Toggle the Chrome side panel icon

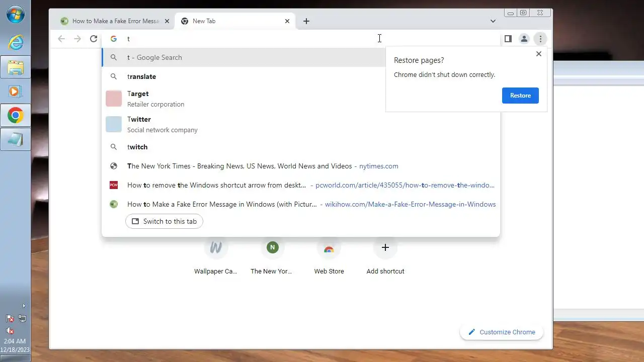pos(508,39)
